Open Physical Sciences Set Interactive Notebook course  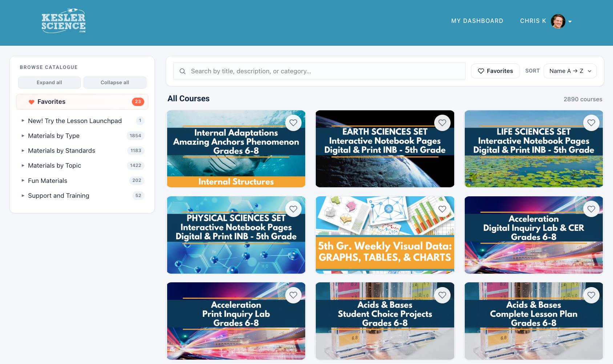(236, 235)
